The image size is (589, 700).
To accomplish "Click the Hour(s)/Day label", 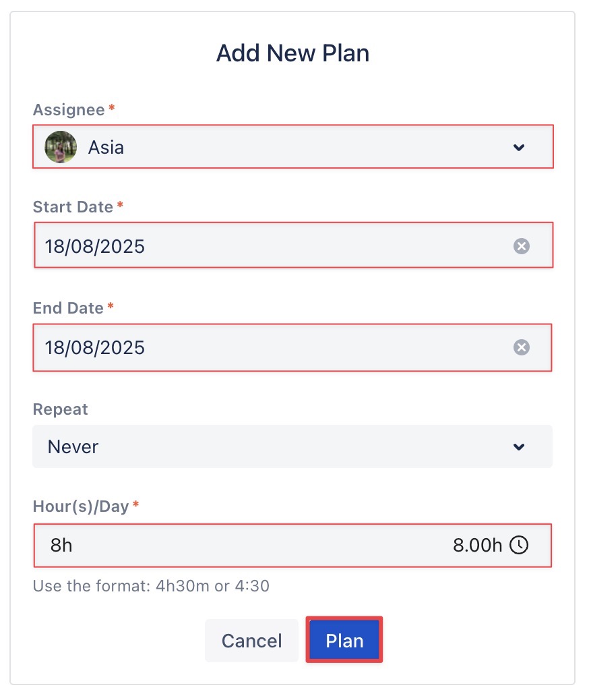I will click(x=81, y=506).
